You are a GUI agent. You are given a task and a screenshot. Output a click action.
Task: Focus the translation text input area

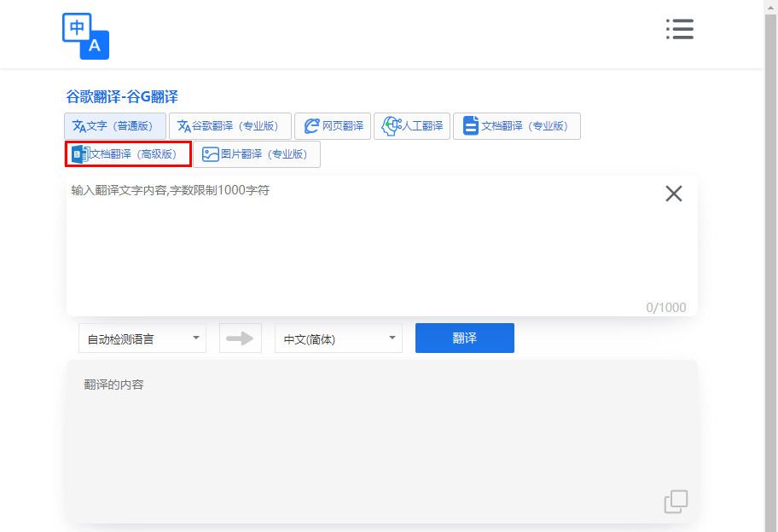381,246
